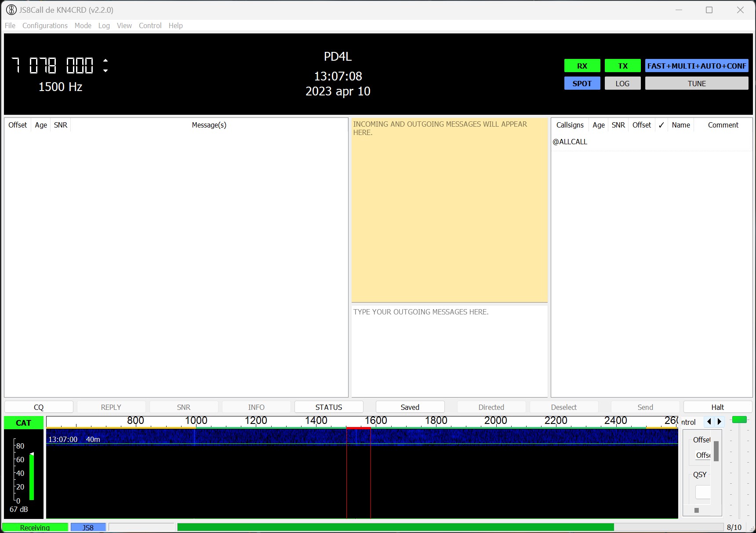Click the frequency down arrow
The height and width of the screenshot is (533, 756).
click(x=105, y=70)
